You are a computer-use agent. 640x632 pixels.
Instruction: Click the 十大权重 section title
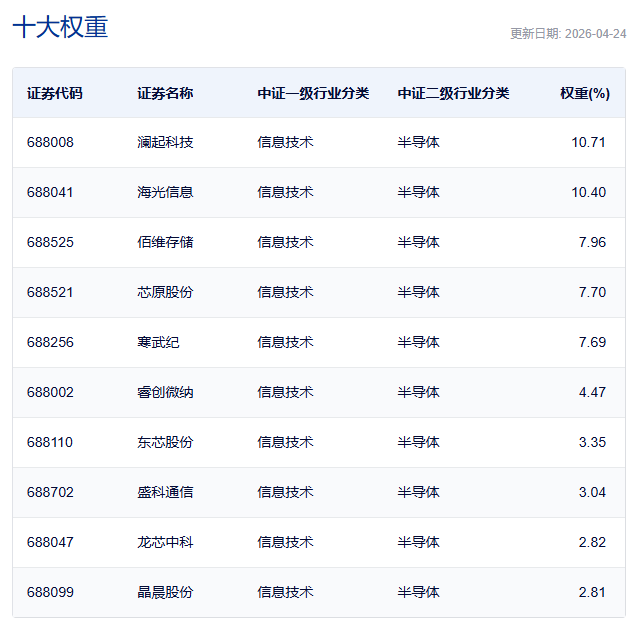tap(60, 28)
